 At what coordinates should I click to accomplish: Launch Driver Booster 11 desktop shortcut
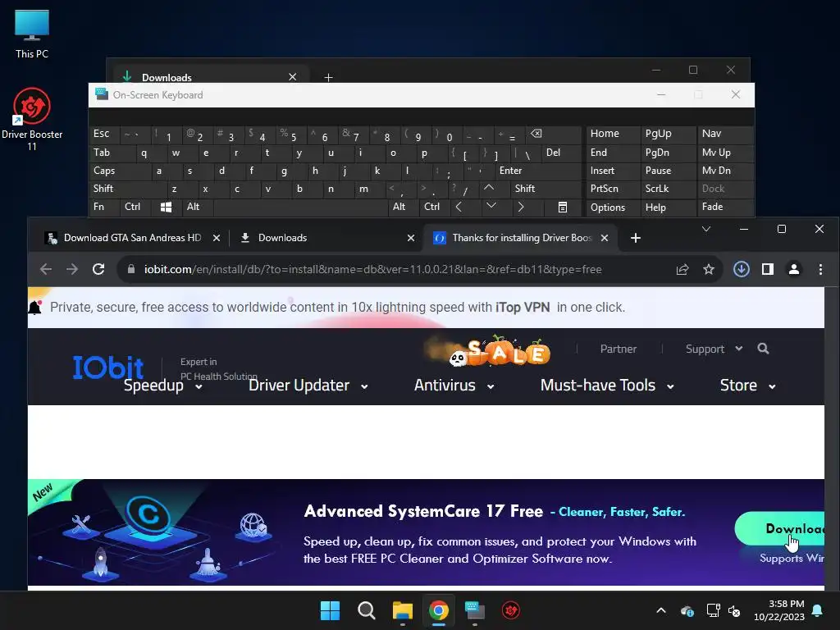(x=32, y=119)
